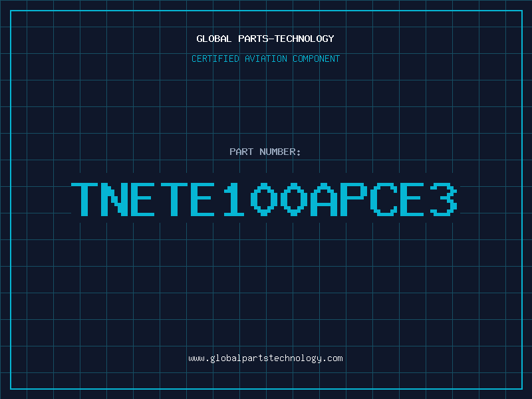Click the letter C in the part number

386,199
